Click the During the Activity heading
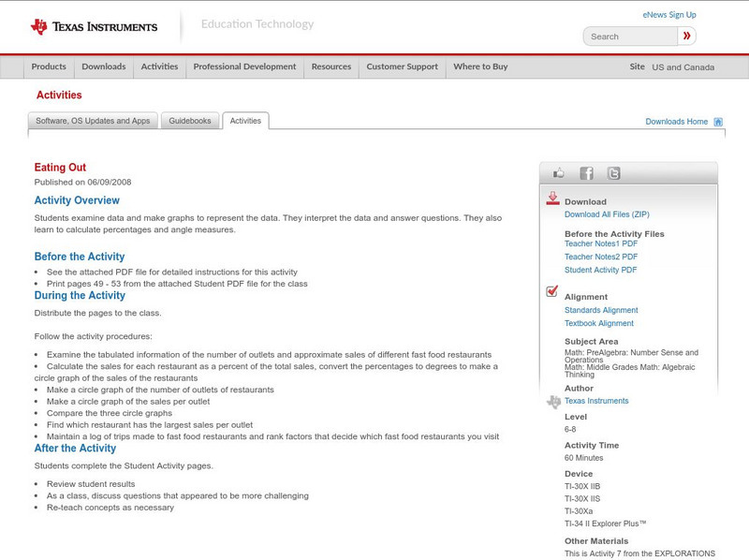 [x=80, y=295]
